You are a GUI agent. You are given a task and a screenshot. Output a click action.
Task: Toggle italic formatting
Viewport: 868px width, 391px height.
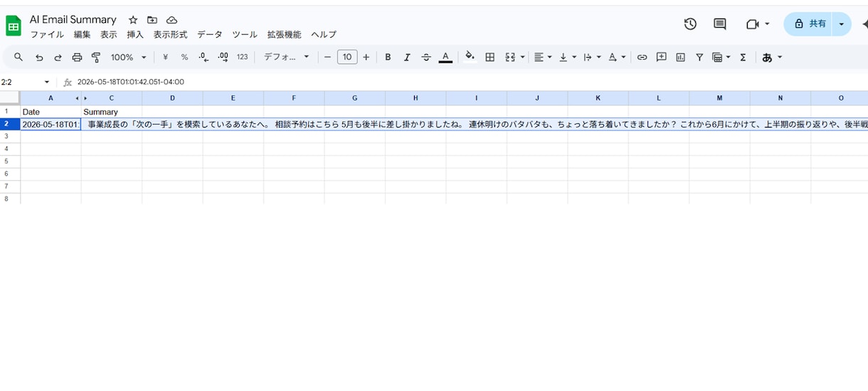tap(407, 57)
